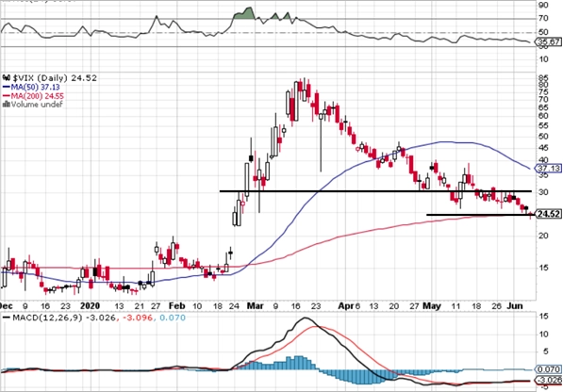
Task: Click the candlestick icon beside $VIX label
Action: (7, 78)
